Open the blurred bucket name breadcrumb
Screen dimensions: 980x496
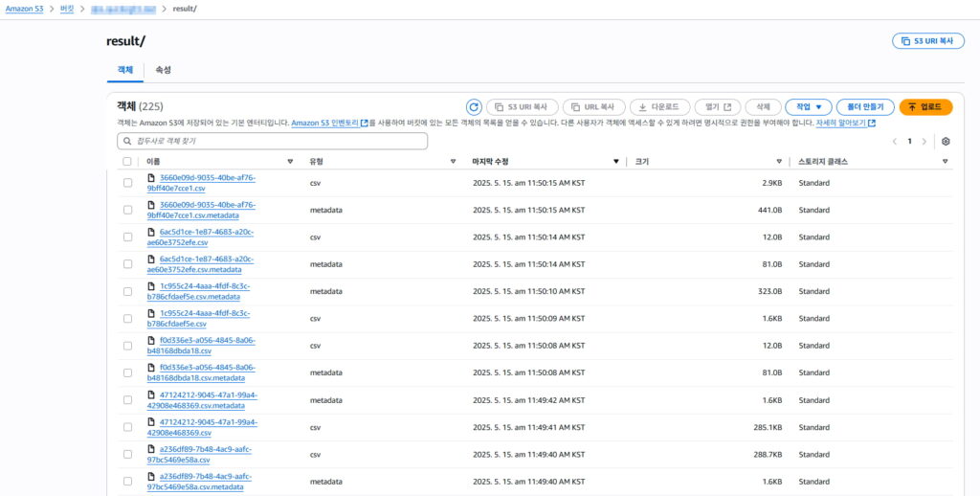coord(122,9)
